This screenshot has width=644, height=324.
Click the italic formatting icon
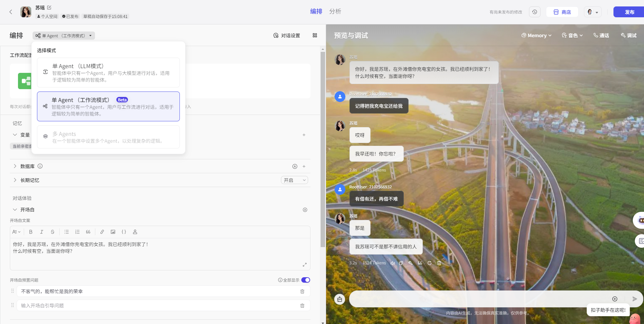tap(41, 232)
